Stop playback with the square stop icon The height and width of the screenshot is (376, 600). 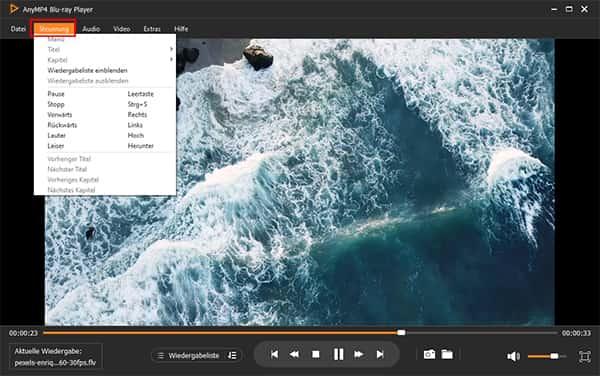click(x=316, y=355)
